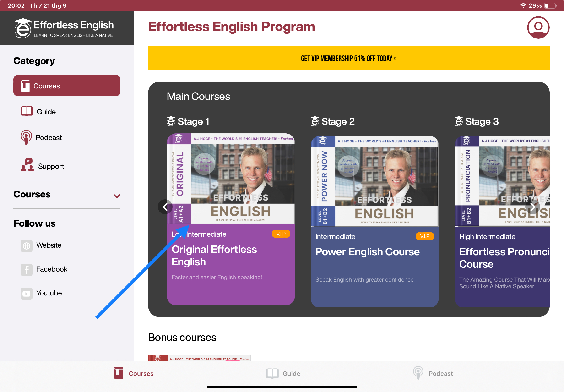Image resolution: width=564 pixels, height=392 pixels.
Task: Tap the Courses icon in bottom bar
Action: tap(118, 373)
